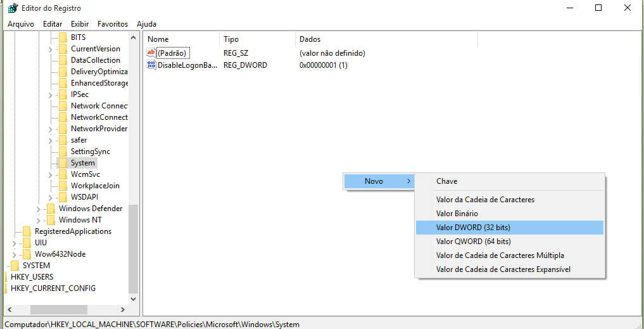Sort by the Nome column header

[x=158, y=39]
